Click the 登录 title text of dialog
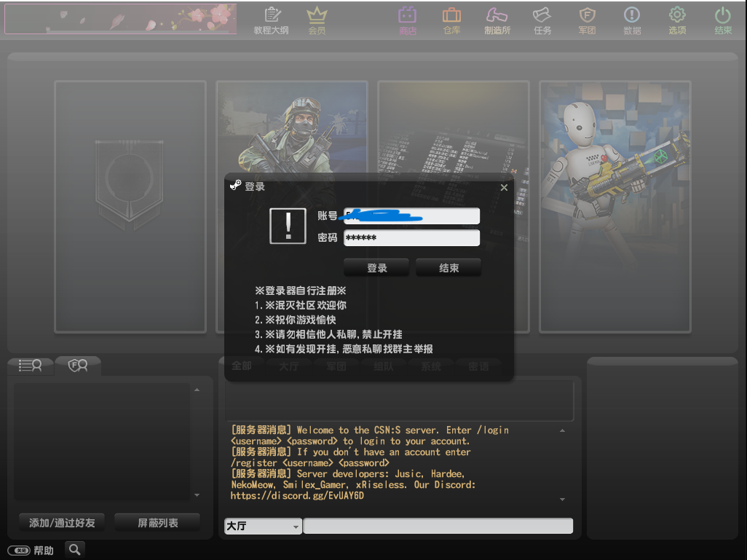The height and width of the screenshot is (560, 747). [x=254, y=186]
